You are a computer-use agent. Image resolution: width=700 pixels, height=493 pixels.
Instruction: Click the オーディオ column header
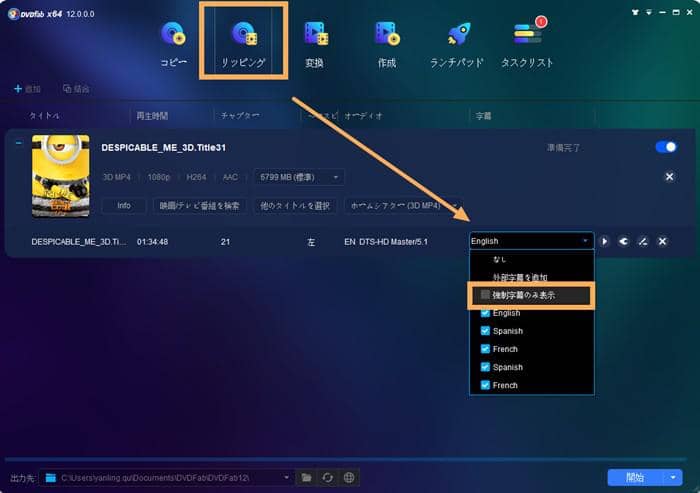pyautogui.click(x=363, y=116)
